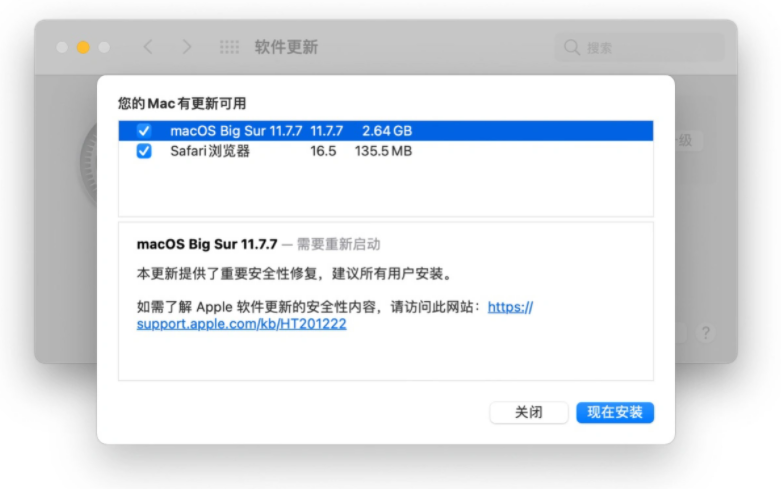Click the yellow minimize window button

click(x=83, y=47)
